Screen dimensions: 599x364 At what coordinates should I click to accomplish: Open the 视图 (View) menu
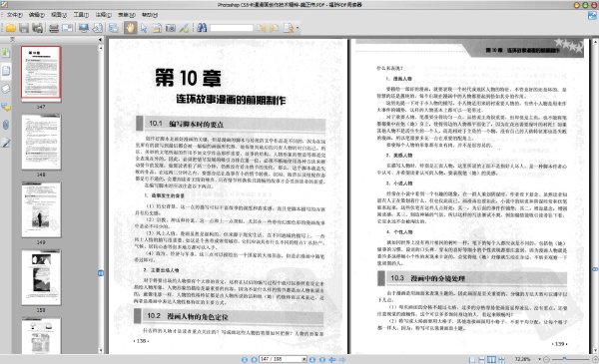point(59,15)
